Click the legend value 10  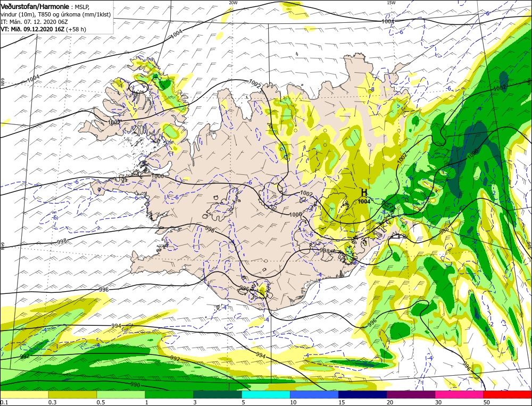click(293, 402)
